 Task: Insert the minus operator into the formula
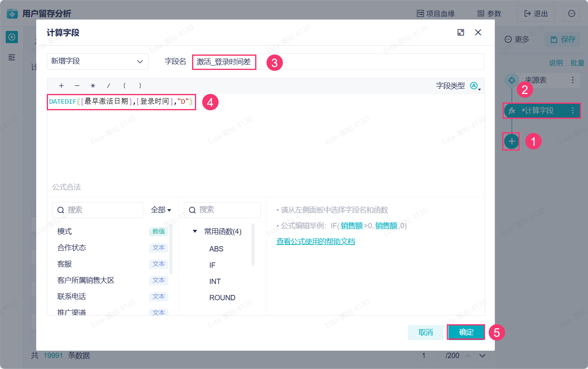77,86
